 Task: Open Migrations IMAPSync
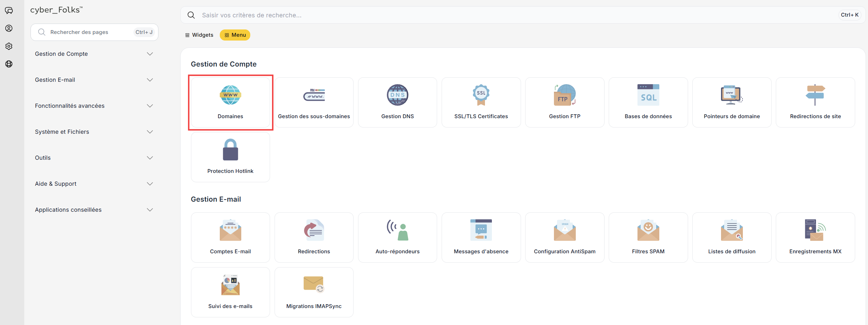tap(314, 292)
